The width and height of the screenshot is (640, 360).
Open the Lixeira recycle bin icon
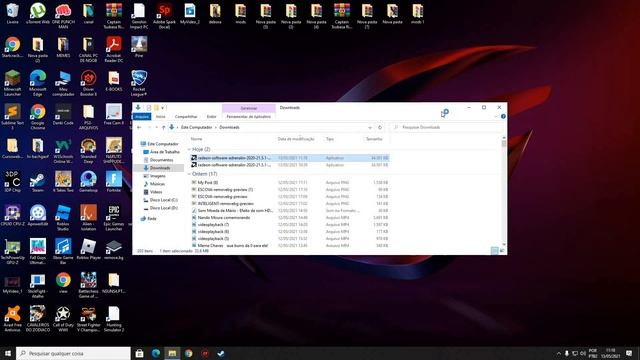[12, 13]
